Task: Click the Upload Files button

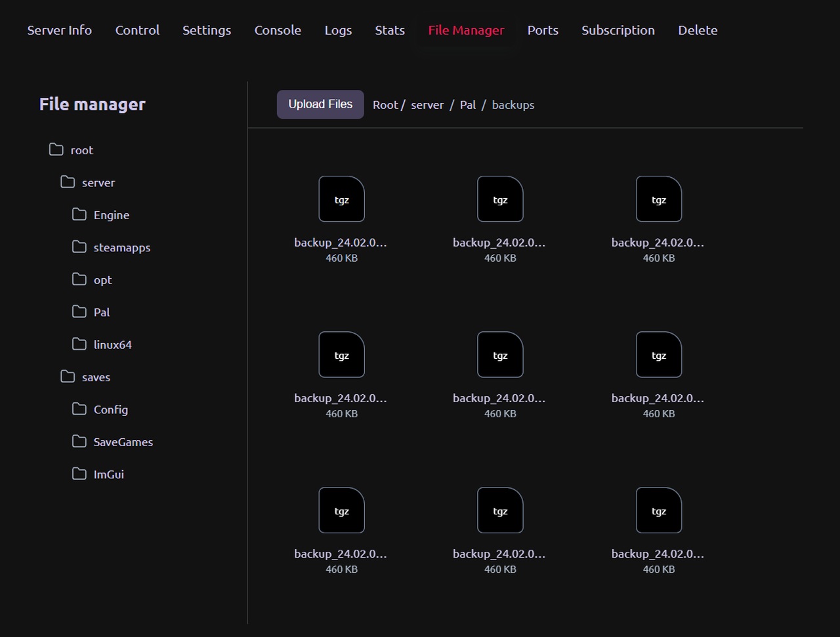Action: [320, 104]
